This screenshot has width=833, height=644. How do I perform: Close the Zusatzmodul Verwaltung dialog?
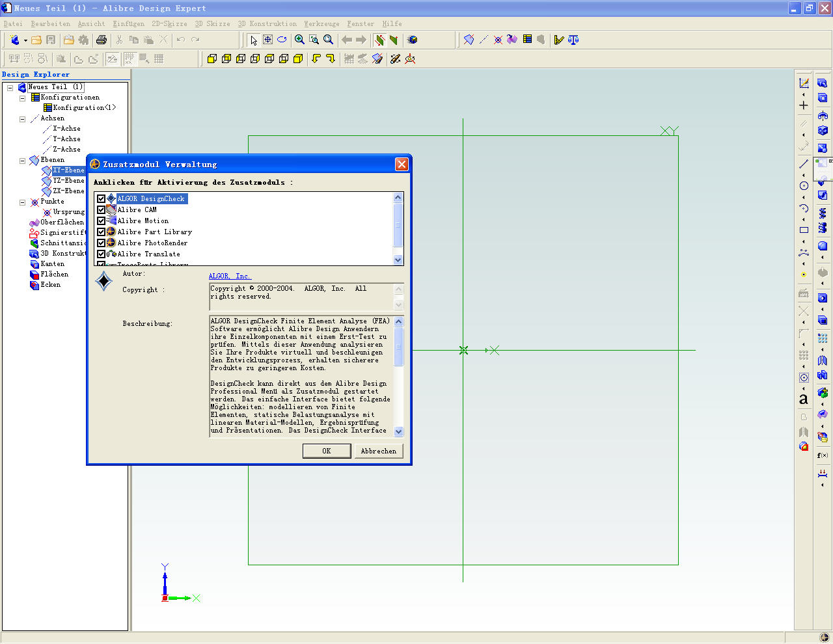[402, 164]
